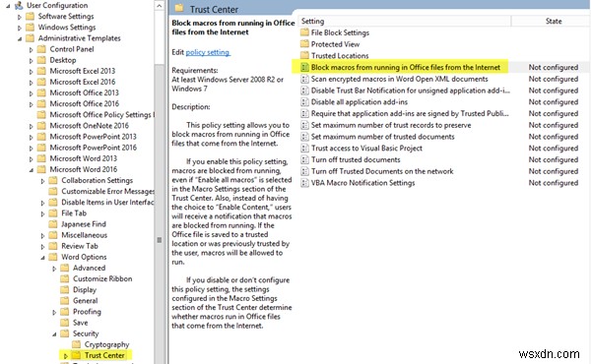Select Microsoft PowerPoint 2016 in the tree
Screen dimensions: 591x364
pos(94,148)
